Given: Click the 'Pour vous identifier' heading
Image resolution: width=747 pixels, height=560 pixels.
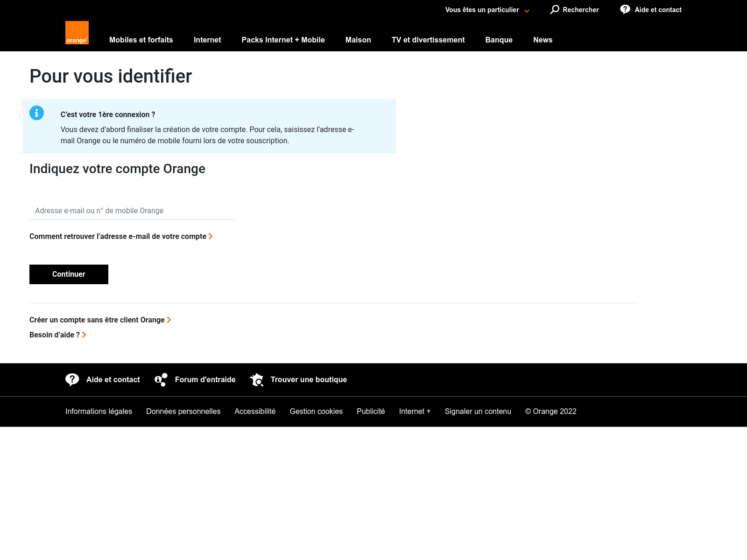Looking at the screenshot, I should point(111,76).
